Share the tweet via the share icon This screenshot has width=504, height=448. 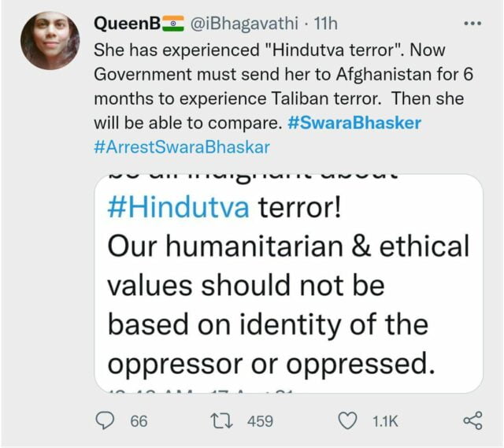coord(472,420)
